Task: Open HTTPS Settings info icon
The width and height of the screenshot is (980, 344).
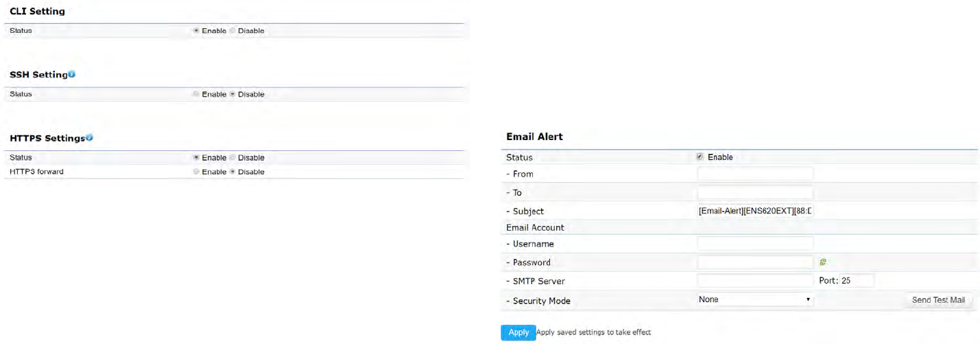Action: pyautogui.click(x=89, y=138)
